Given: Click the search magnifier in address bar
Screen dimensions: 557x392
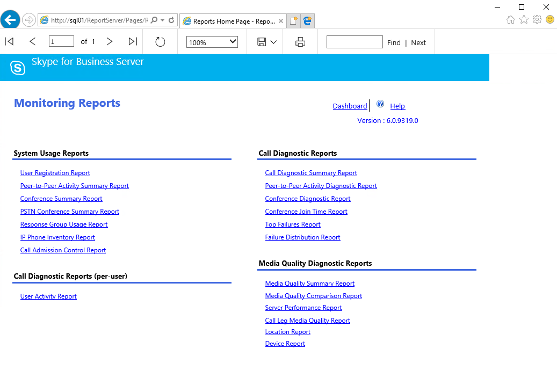Looking at the screenshot, I should click(x=154, y=20).
